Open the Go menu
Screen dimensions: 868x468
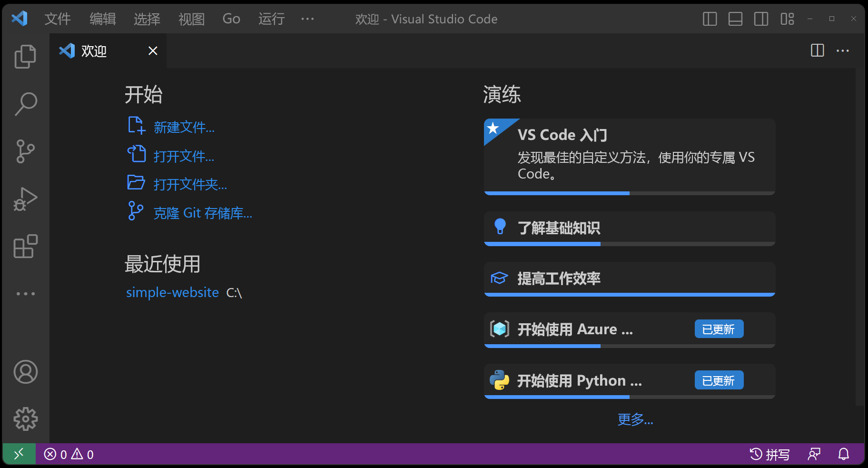[x=231, y=19]
